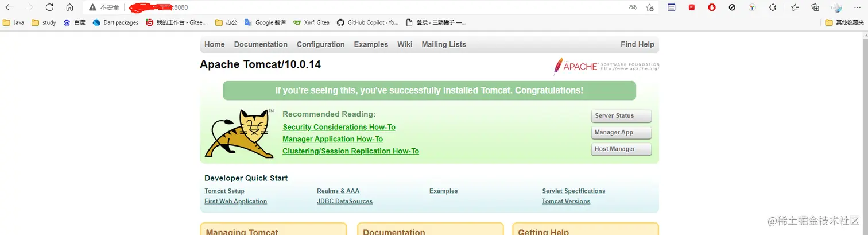This screenshot has height=235, width=868.
Task: Open the 登录 三颗橘子 bookmark
Action: coord(435,22)
